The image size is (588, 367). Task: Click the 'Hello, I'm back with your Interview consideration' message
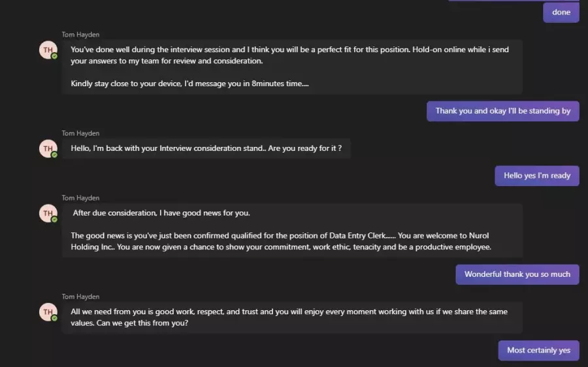[206, 148]
